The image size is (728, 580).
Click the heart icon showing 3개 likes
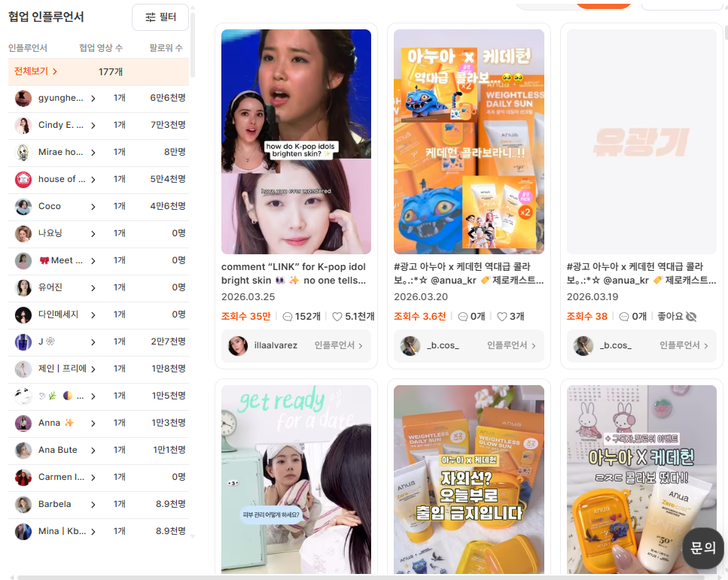pyautogui.click(x=501, y=317)
